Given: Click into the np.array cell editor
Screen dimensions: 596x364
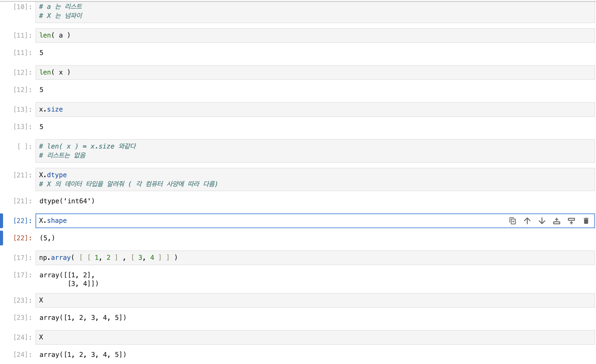Looking at the screenshot, I should [x=304, y=258].
